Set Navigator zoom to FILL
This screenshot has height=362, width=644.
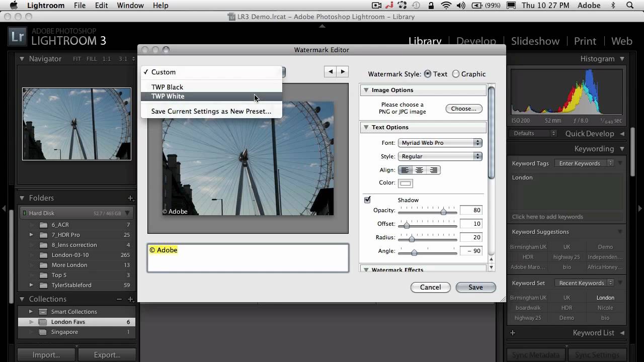[x=92, y=59]
